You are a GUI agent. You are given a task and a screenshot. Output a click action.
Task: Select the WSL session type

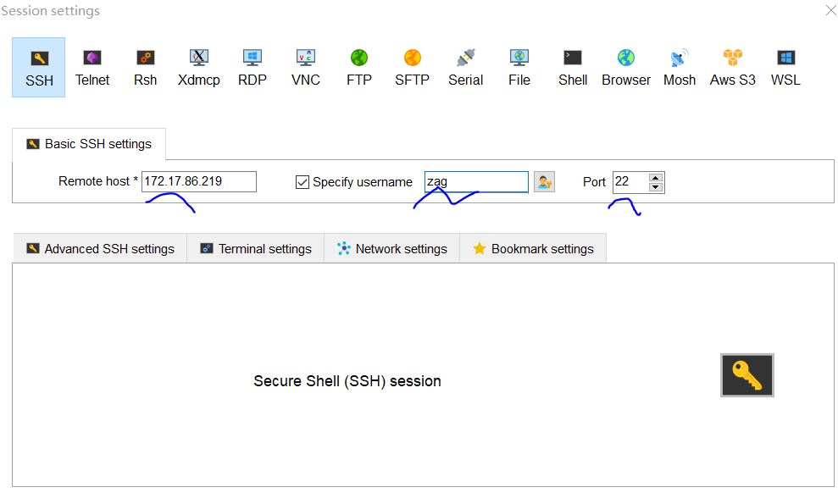pos(785,67)
